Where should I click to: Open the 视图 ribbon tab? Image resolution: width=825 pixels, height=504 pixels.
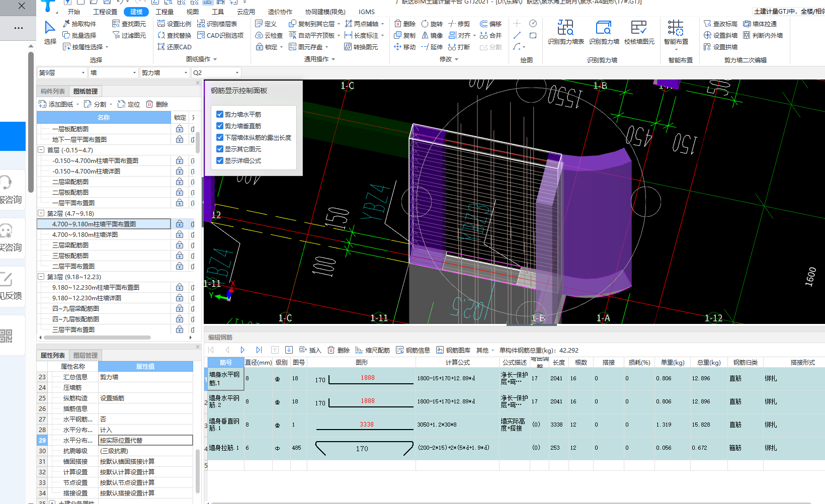pos(192,12)
